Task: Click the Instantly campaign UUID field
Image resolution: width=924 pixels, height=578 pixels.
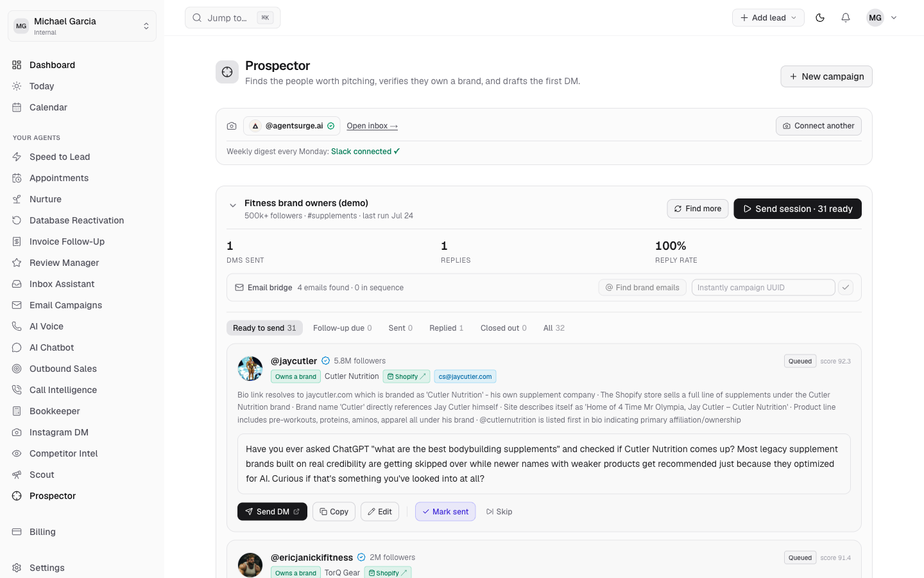Action: click(764, 288)
